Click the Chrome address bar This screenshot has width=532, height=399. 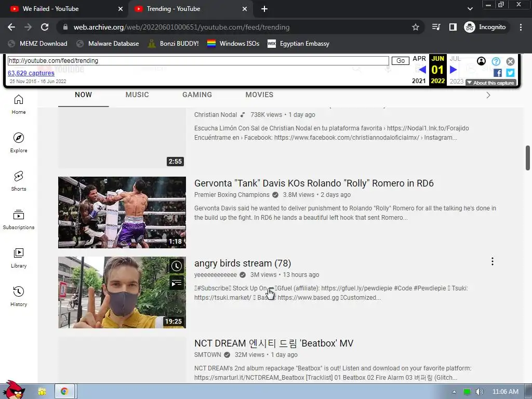tap(237, 27)
